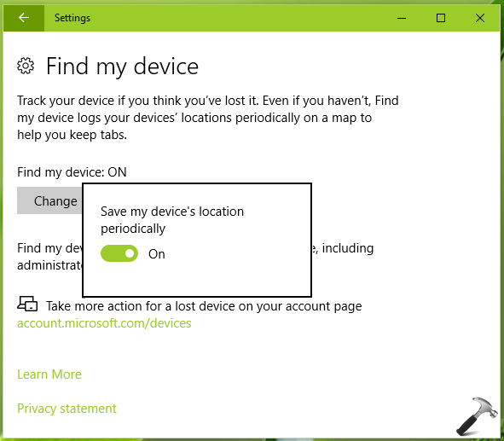The width and height of the screenshot is (504, 441).
Task: Maximize the Settings window
Action: click(x=441, y=18)
